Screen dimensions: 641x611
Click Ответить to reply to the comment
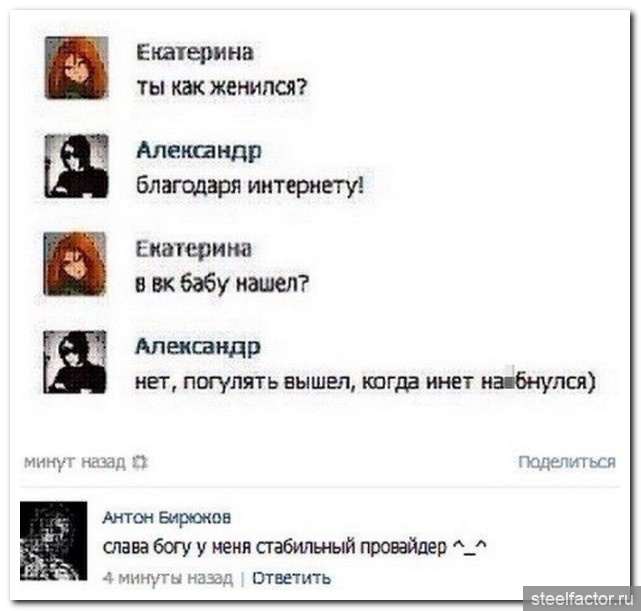pyautogui.click(x=291, y=578)
